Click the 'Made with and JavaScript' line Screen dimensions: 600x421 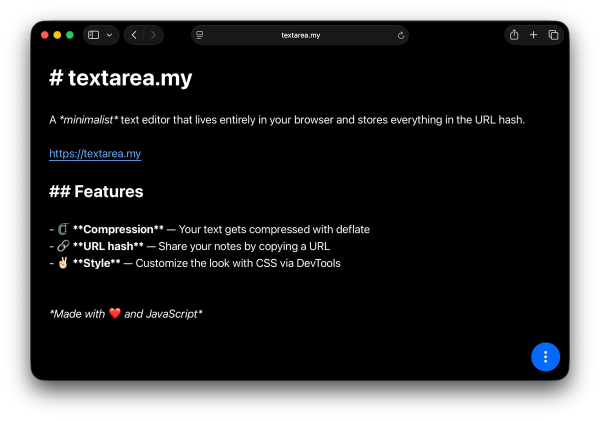coord(126,314)
